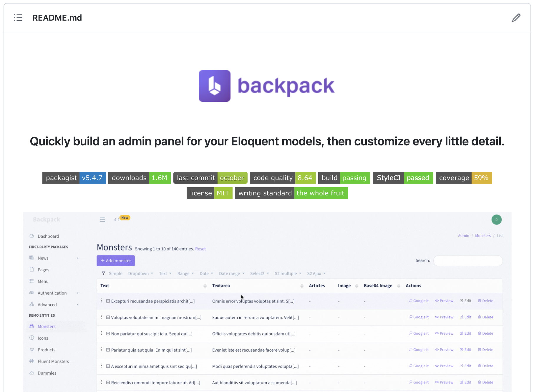Click the user avatar in the top right

497,219
